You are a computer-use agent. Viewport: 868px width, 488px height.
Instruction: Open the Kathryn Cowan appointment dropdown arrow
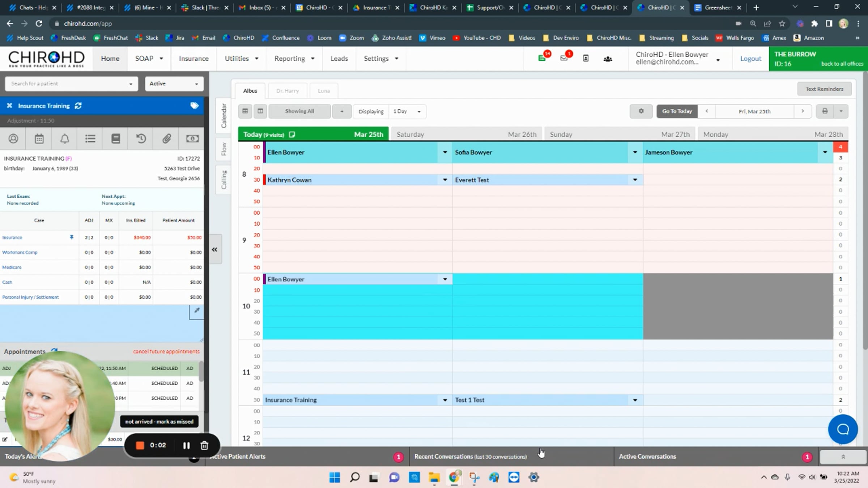445,180
